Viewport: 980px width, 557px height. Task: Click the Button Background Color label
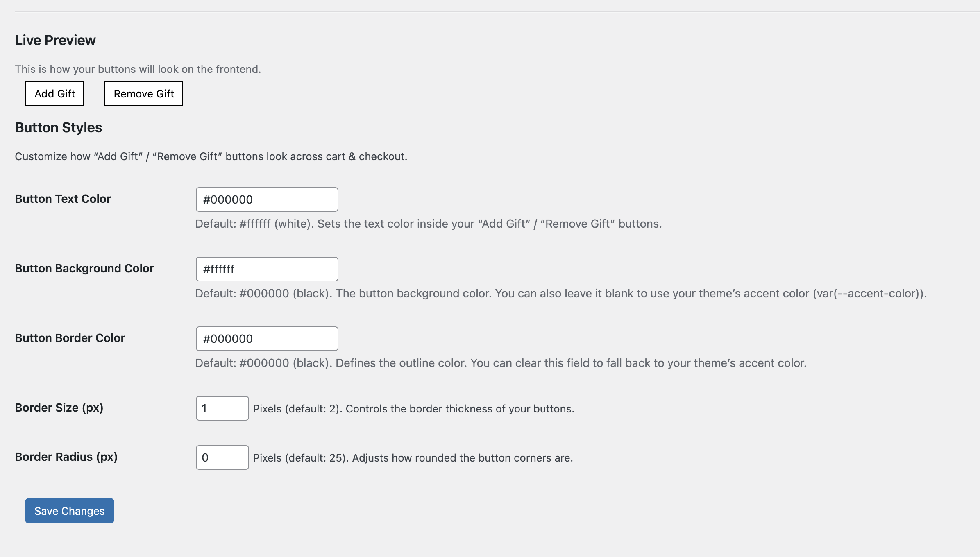point(84,268)
